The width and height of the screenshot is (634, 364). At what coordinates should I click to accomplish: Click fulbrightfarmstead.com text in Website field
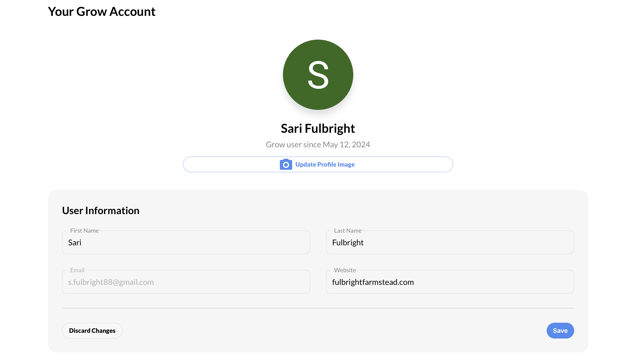pos(372,282)
